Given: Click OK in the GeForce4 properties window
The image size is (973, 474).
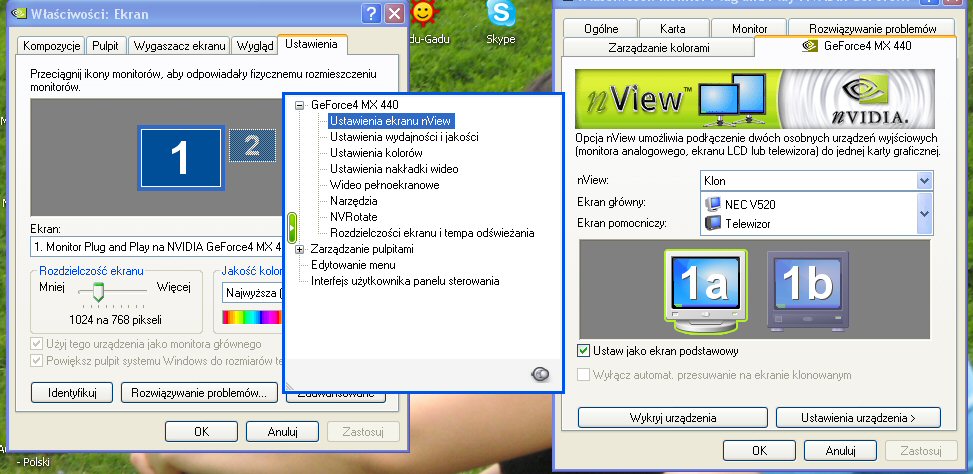Looking at the screenshot, I should 760,451.
